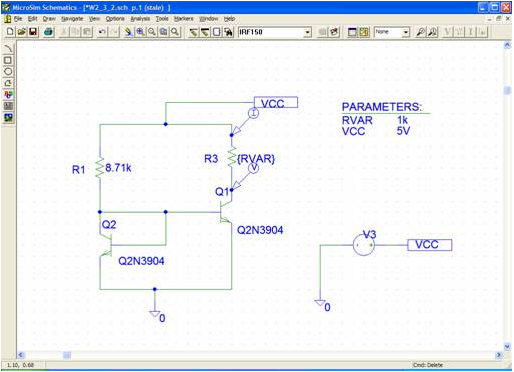This screenshot has width=514, height=372.
Task: Print the schematic using printer icon
Action: tap(49, 32)
